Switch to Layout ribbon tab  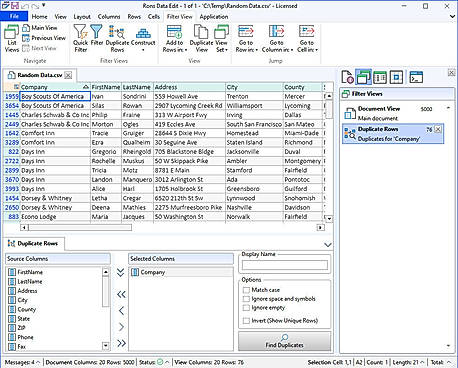tap(82, 16)
